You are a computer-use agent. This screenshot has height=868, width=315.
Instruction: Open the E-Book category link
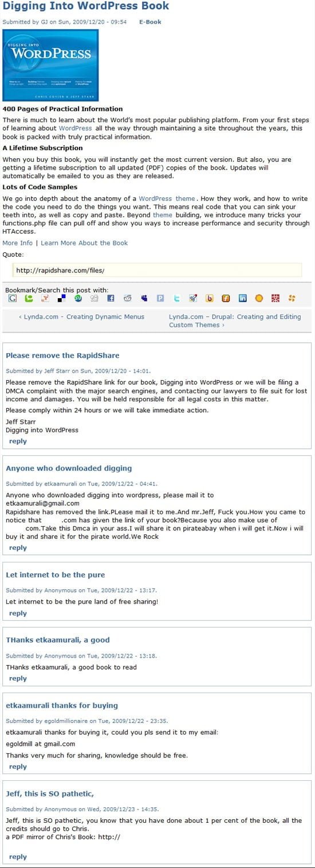[x=150, y=22]
